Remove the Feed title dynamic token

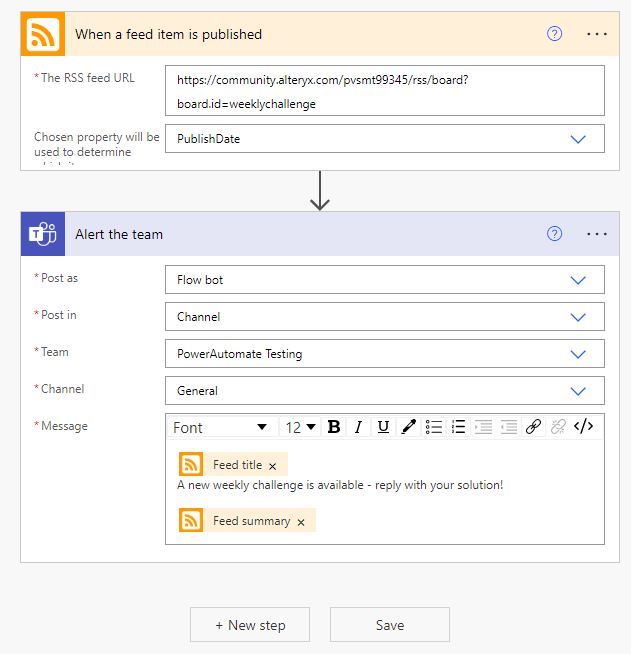[x=272, y=466]
